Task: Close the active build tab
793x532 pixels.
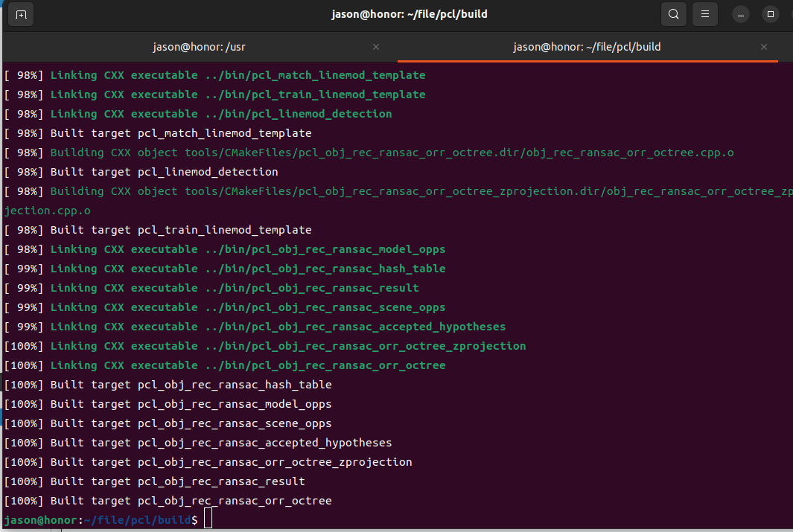Action: pos(763,46)
